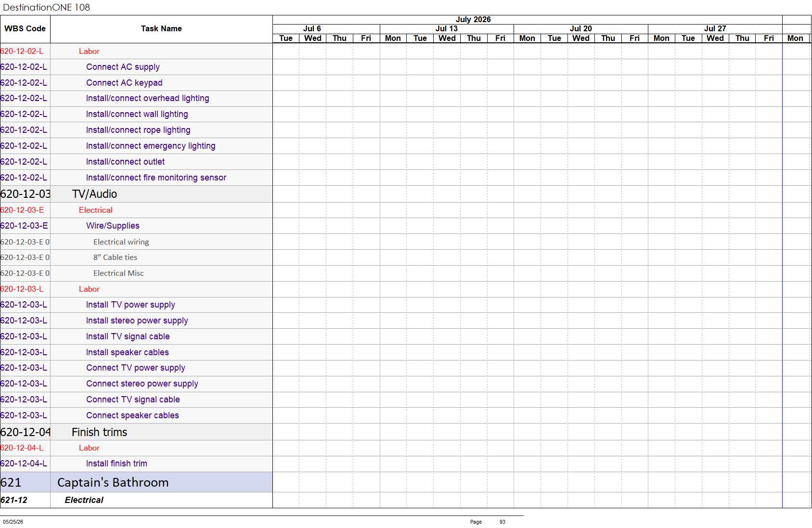Select the Jul 27 week header
Viewport: 812px width, 528px height.
point(715,29)
